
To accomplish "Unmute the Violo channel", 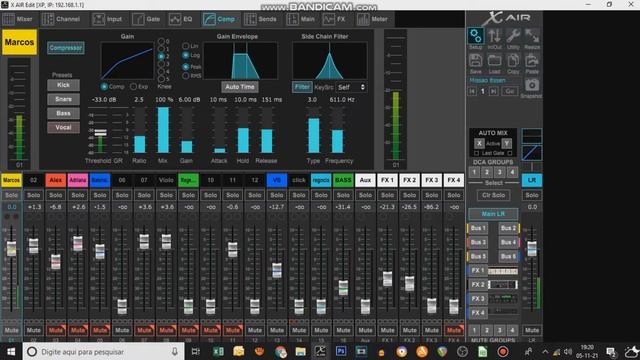I will coord(166,330).
